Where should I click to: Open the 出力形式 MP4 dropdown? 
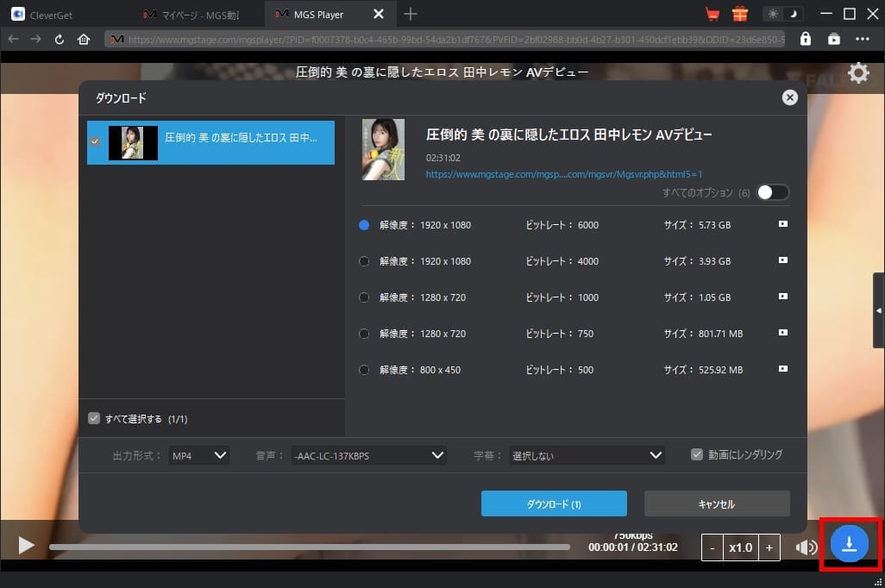[x=198, y=455]
